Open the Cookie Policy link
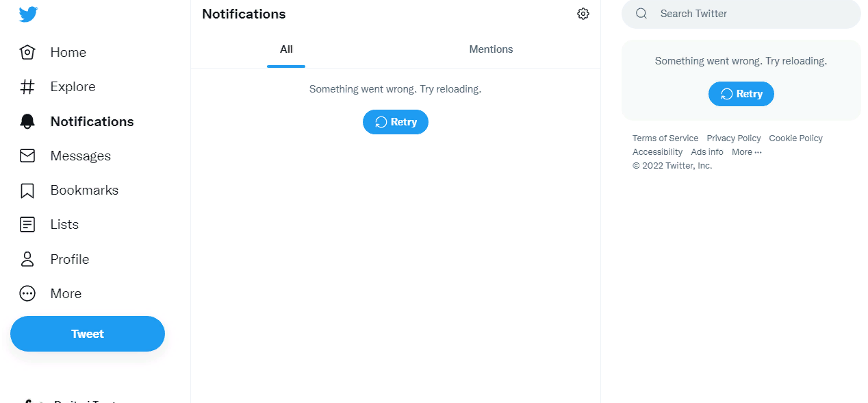This screenshot has width=868, height=403. point(795,138)
